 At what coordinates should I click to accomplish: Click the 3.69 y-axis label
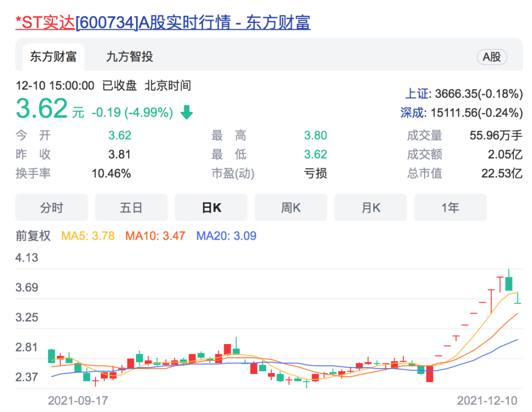coord(27,287)
